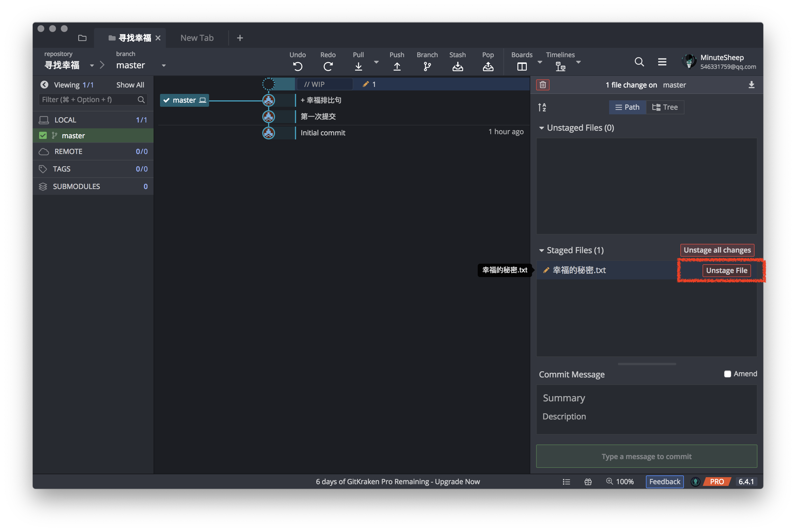This screenshot has height=532, width=796.
Task: Switch to the New Tab tab
Action: (197, 38)
